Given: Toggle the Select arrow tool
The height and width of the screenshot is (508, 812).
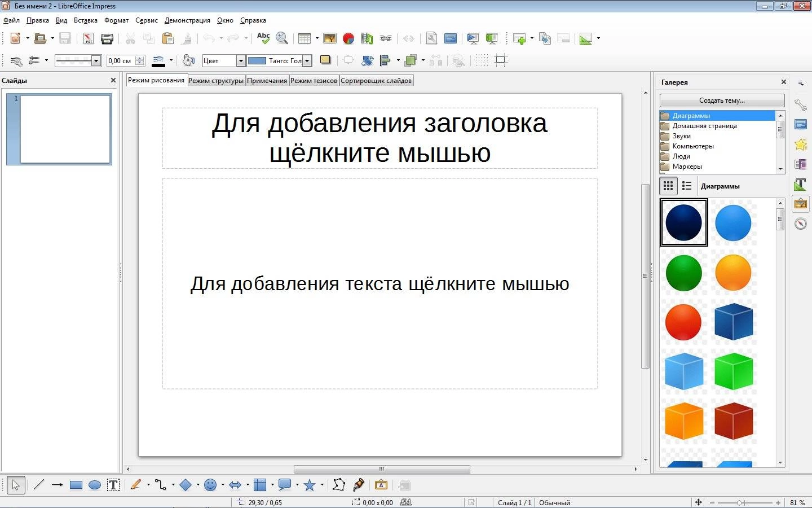Looking at the screenshot, I should [x=16, y=484].
